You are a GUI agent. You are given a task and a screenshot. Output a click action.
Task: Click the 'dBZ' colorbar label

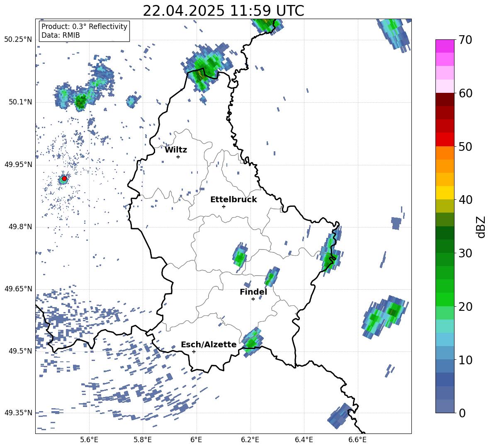click(481, 227)
